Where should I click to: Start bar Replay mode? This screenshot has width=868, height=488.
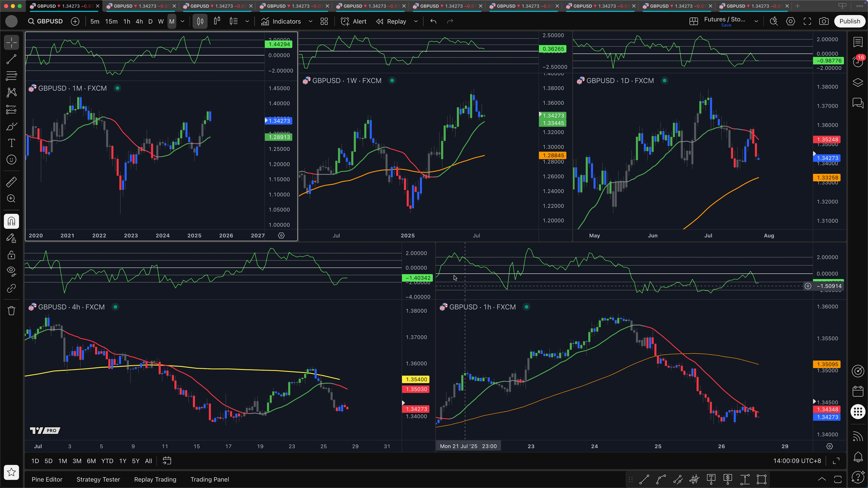tap(391, 21)
